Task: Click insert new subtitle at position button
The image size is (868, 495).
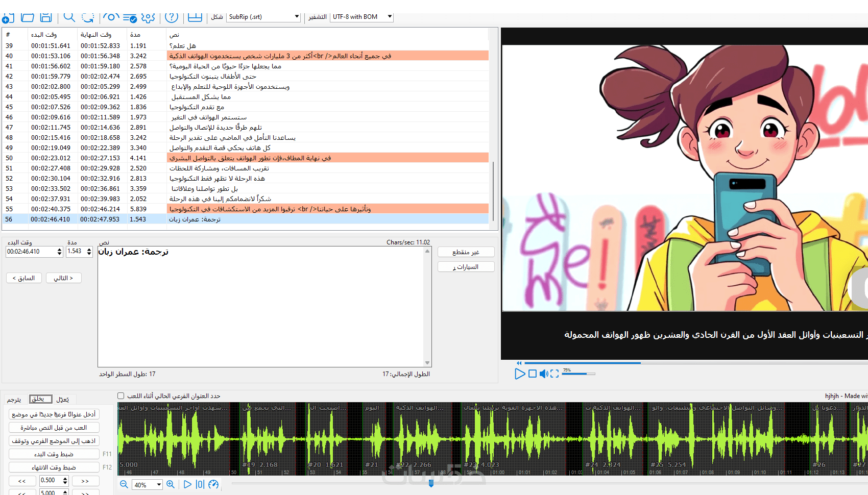Action: (54, 414)
